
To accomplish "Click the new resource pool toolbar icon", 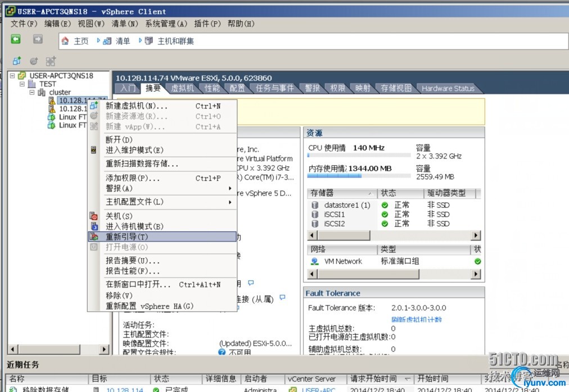I will point(34,61).
